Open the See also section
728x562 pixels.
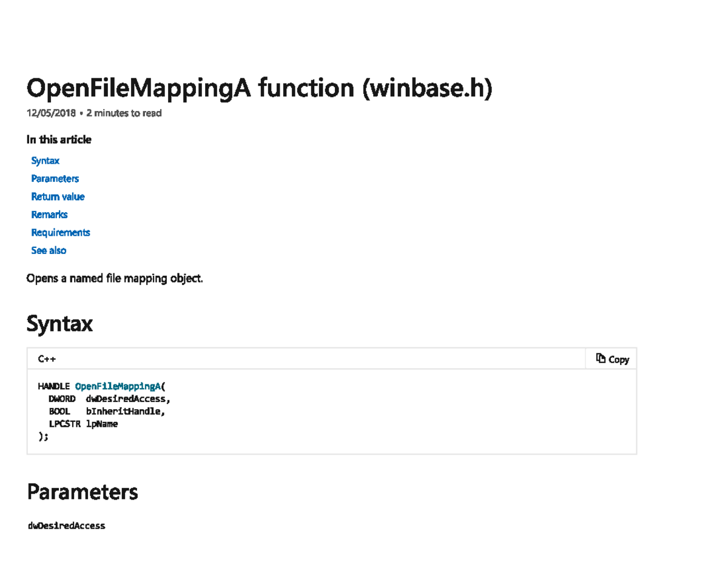click(48, 250)
